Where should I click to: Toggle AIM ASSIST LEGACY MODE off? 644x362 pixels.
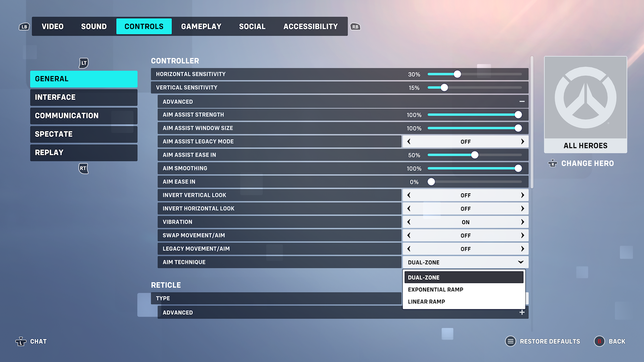(465, 141)
